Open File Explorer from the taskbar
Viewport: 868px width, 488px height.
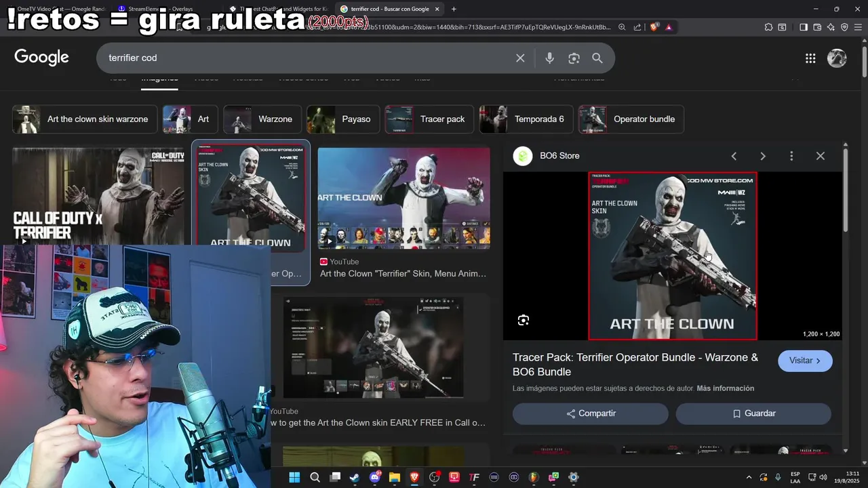coord(395,477)
